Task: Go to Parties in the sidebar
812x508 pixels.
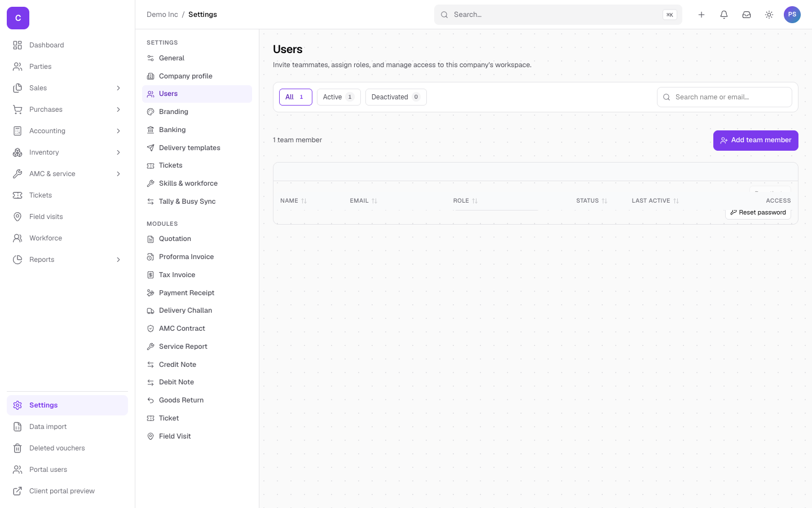Action: (67, 67)
